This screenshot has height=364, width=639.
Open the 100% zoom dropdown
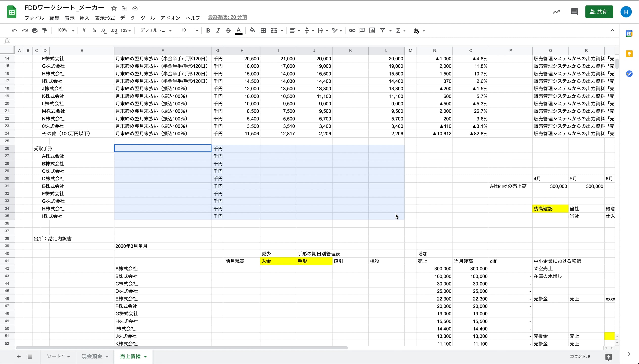pos(65,30)
